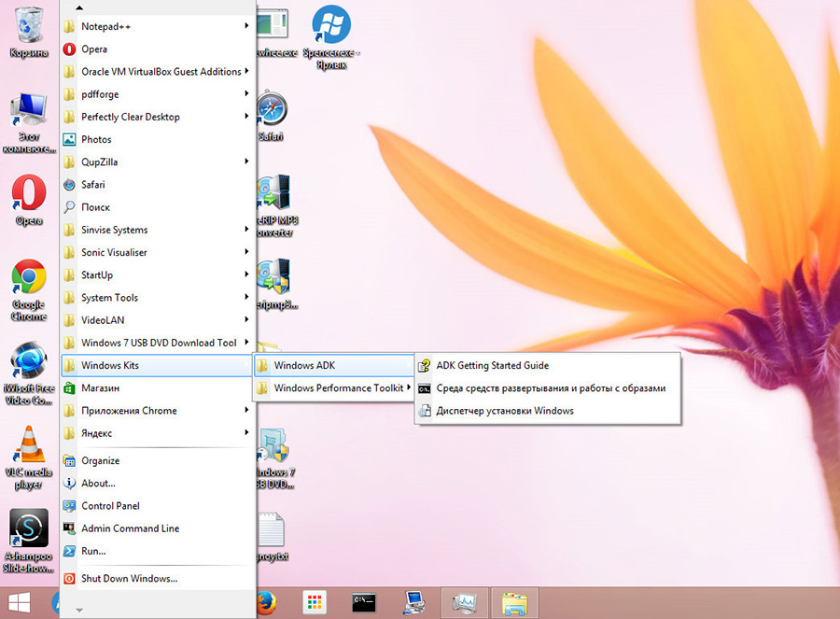Click the colorful grid app taskbar icon
This screenshot has height=619, width=840.
coord(315,602)
